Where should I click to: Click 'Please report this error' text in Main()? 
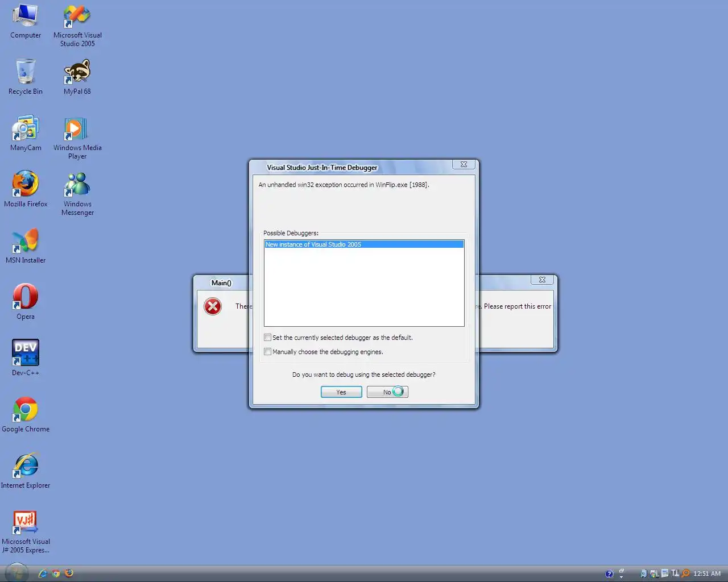point(518,306)
